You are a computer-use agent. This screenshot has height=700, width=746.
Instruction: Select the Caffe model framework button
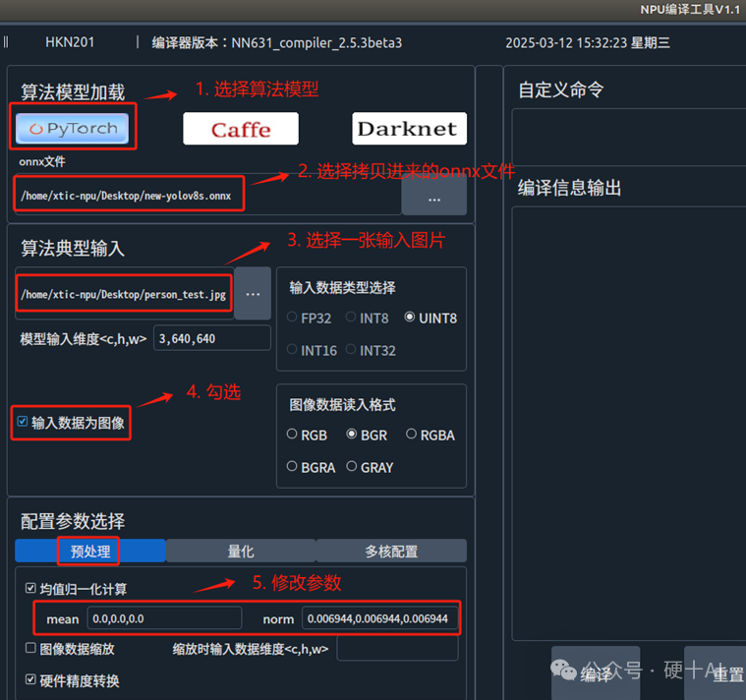[240, 129]
